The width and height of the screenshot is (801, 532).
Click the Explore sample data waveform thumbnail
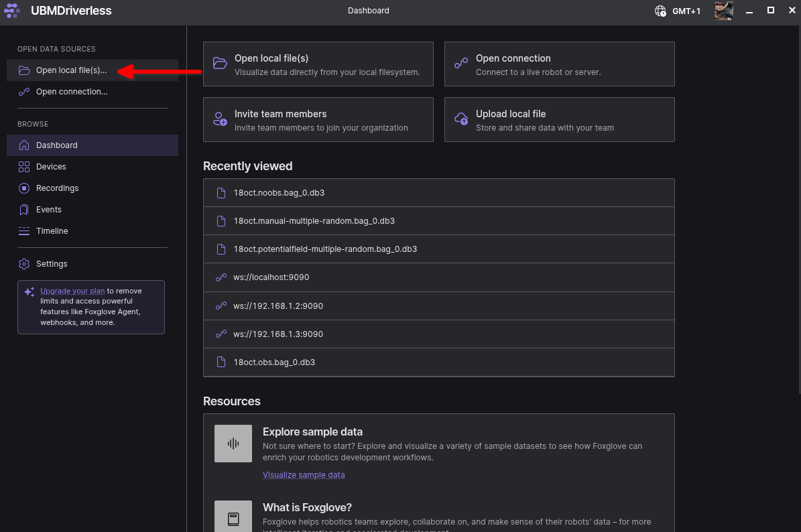[x=233, y=444]
